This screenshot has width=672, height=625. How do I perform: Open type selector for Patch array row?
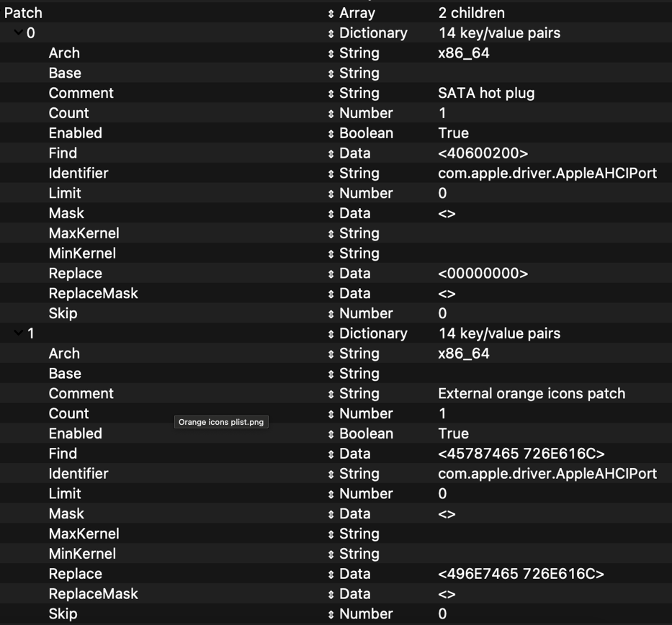tap(331, 13)
